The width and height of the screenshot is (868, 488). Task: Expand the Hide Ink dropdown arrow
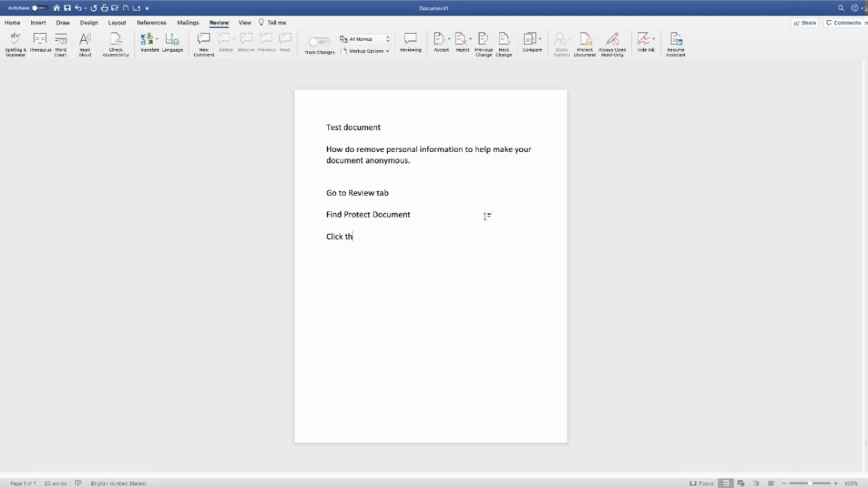point(654,39)
